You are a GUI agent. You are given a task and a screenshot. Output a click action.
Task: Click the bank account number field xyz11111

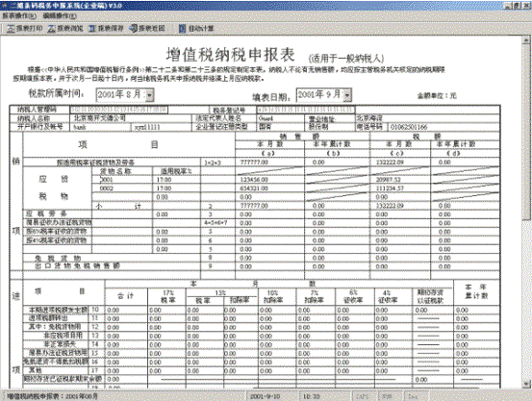click(x=163, y=127)
